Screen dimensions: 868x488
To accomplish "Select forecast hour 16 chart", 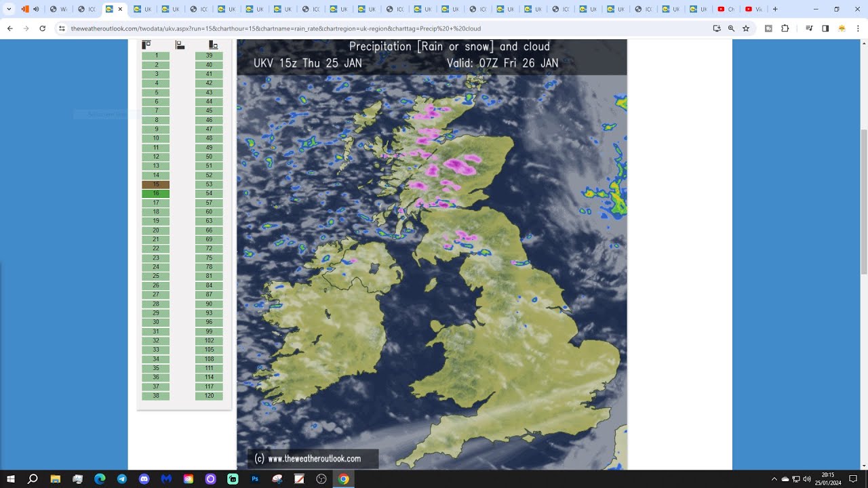I will tap(156, 194).
